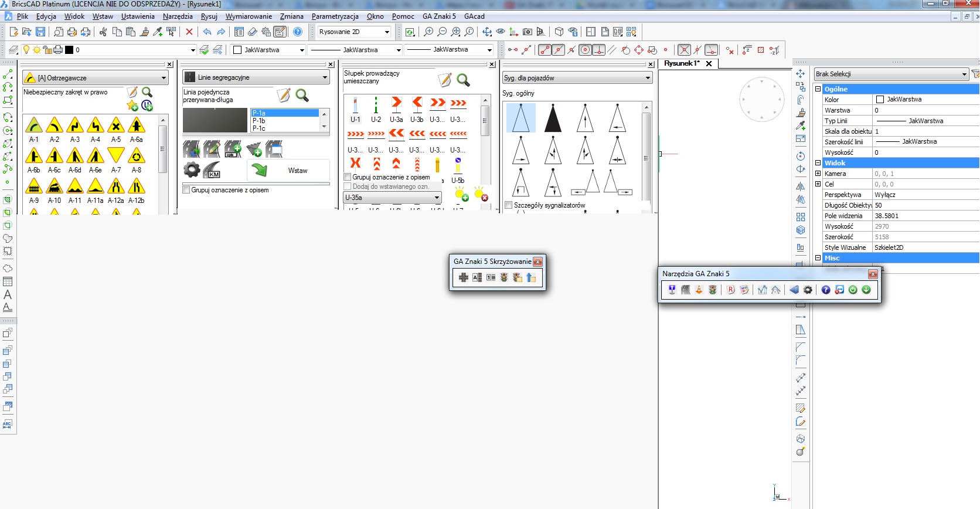Click the Skala dla obiektu value field
Image resolution: width=980 pixels, height=509 pixels.
coord(926,131)
